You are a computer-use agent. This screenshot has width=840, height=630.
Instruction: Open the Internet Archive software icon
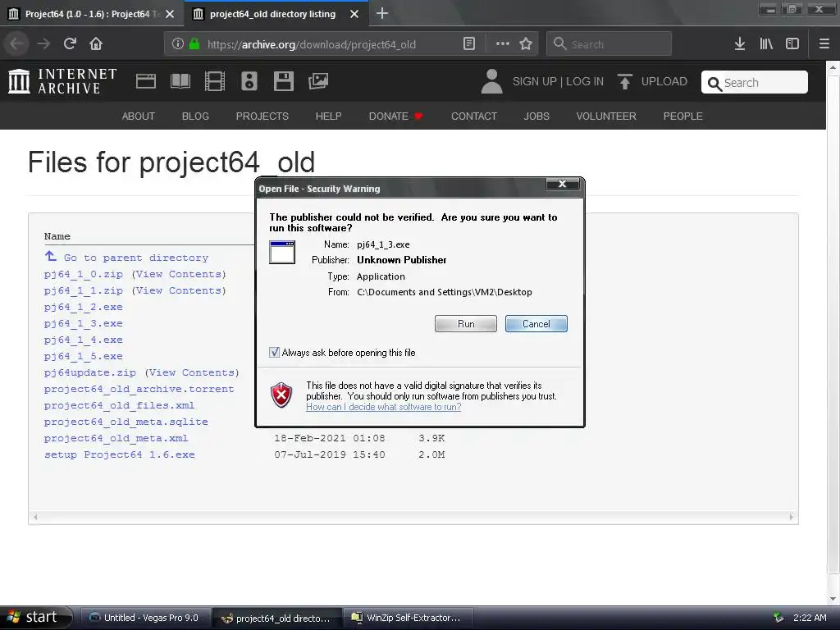(x=283, y=81)
